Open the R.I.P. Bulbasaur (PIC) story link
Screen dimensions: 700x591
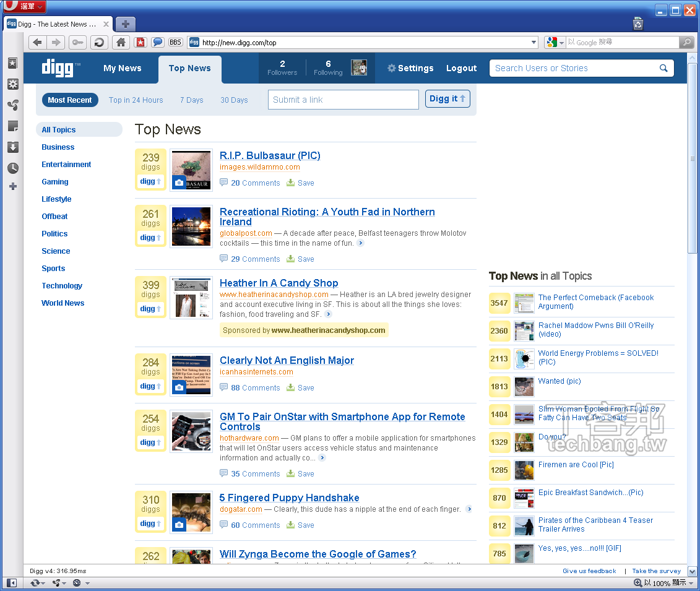[x=270, y=155]
